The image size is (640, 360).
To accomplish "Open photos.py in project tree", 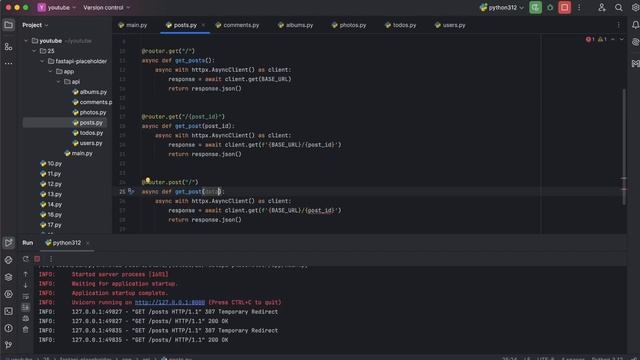I will coord(89,112).
